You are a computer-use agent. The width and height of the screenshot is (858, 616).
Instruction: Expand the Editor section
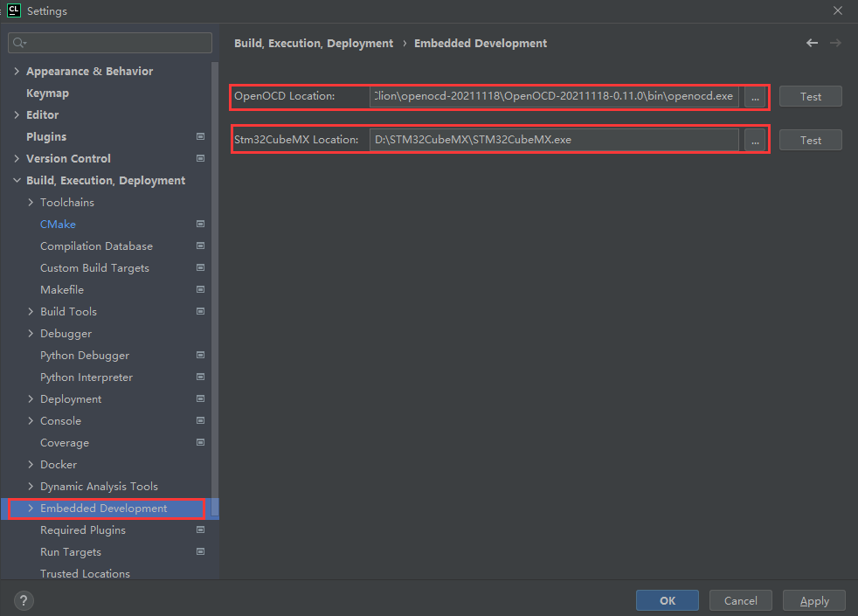(x=17, y=114)
